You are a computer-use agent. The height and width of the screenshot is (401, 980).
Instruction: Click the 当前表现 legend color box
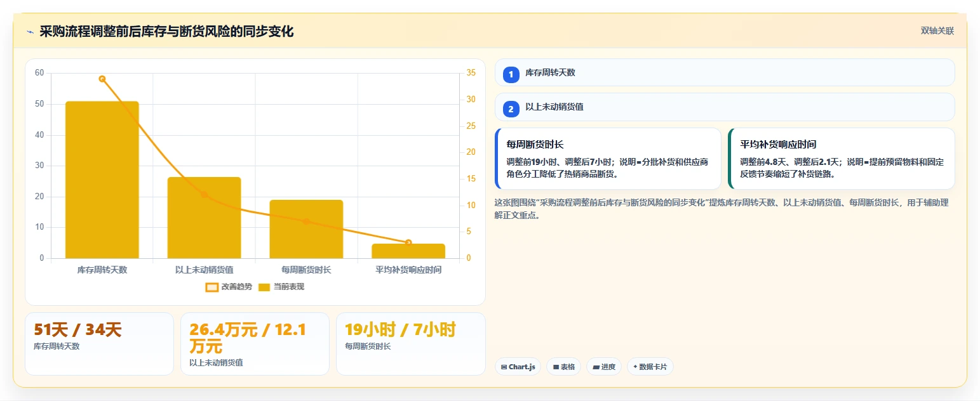[265, 287]
